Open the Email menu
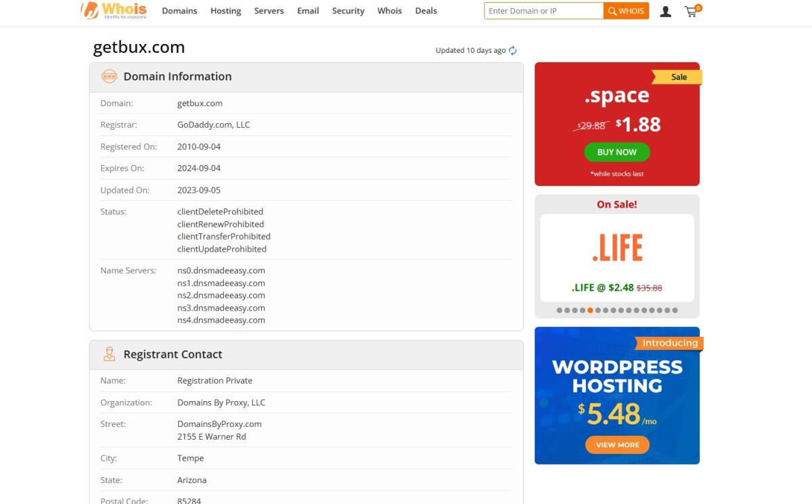Screen dimensions: 812x504 click(308, 11)
